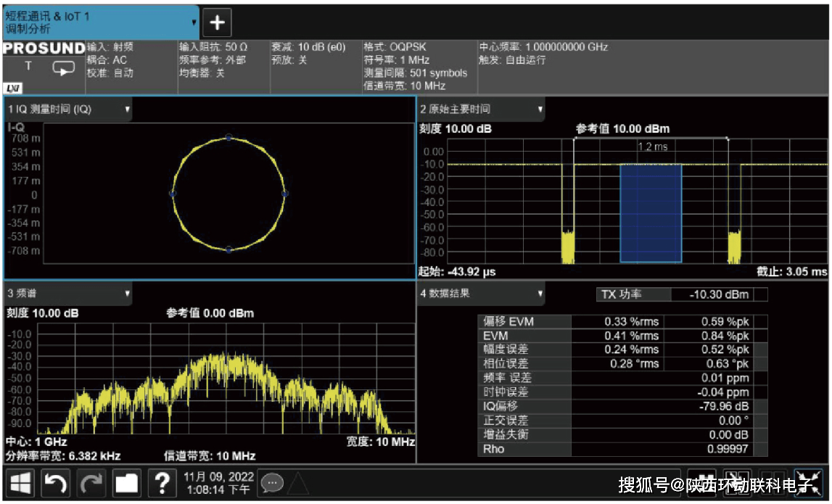Click the redo arrow icon
The height and width of the screenshot is (504, 832).
tap(91, 483)
